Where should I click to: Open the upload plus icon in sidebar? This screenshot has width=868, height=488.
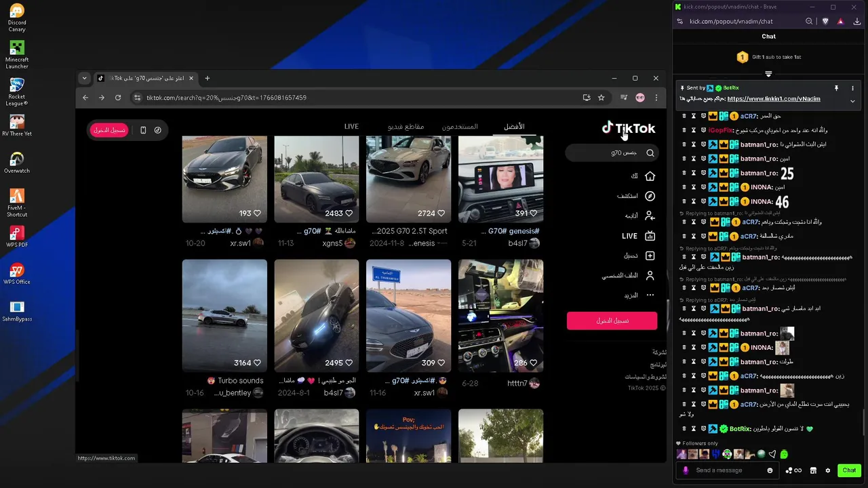(x=650, y=256)
